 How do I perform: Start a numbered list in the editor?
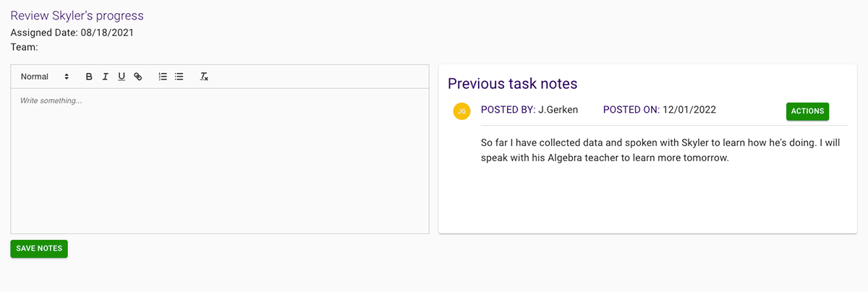(163, 77)
